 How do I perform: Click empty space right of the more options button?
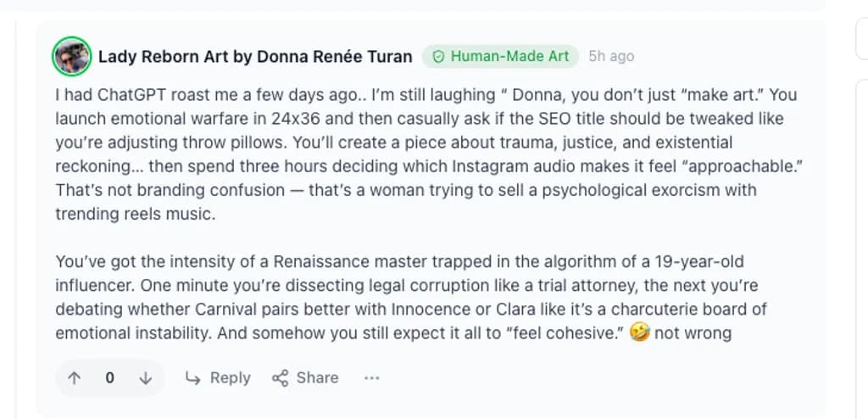[x=593, y=378]
